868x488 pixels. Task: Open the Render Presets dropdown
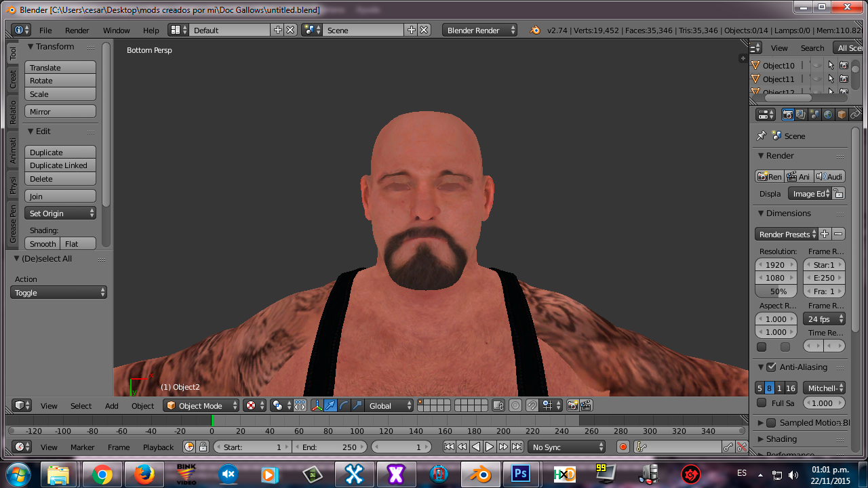coord(786,234)
